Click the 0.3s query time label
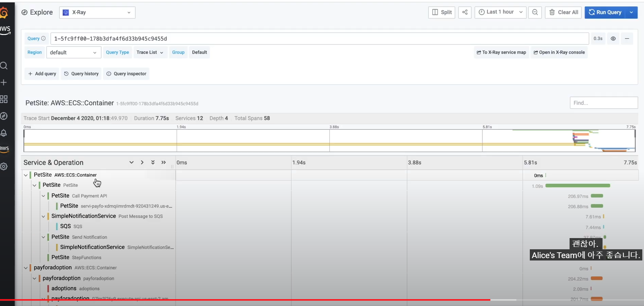 [598, 39]
